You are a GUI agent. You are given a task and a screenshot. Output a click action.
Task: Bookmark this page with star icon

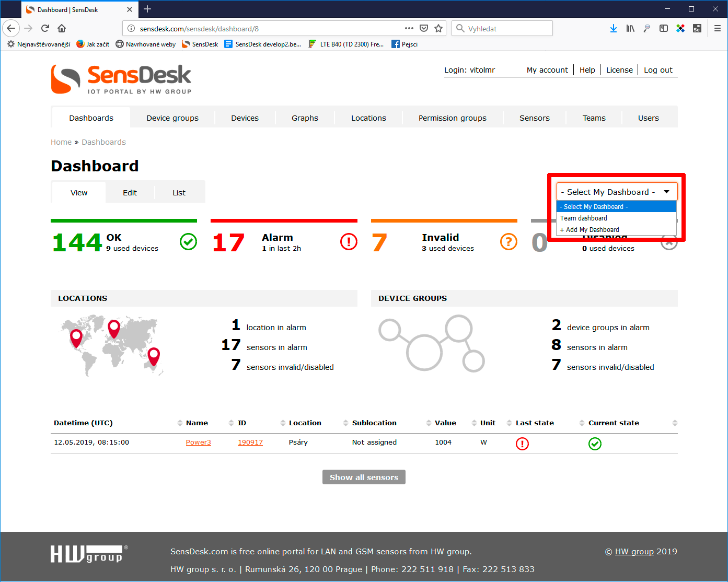[x=438, y=28]
